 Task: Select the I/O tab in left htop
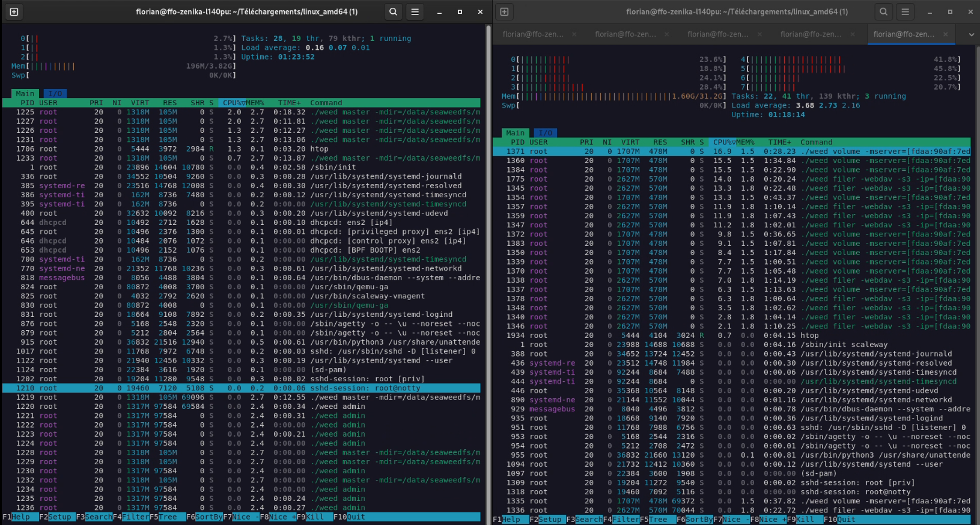tap(55, 94)
